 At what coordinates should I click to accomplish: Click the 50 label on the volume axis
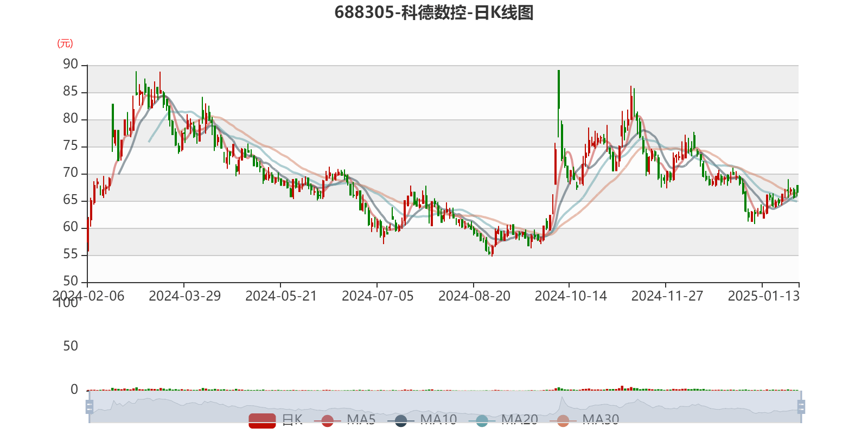[x=71, y=346]
